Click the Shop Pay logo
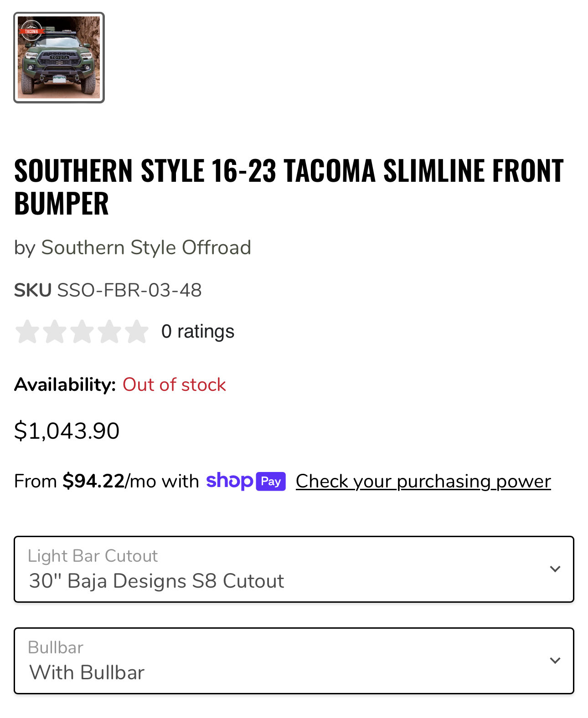 pos(246,481)
